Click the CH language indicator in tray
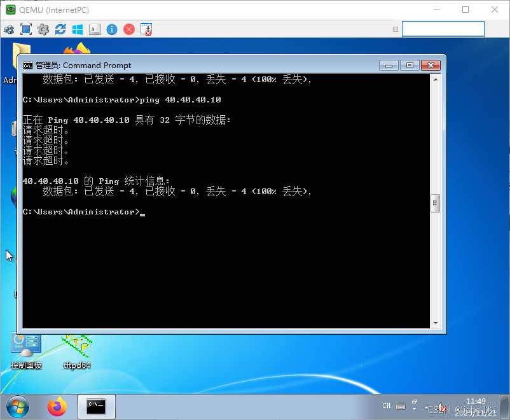This screenshot has height=420, width=510. click(387, 405)
